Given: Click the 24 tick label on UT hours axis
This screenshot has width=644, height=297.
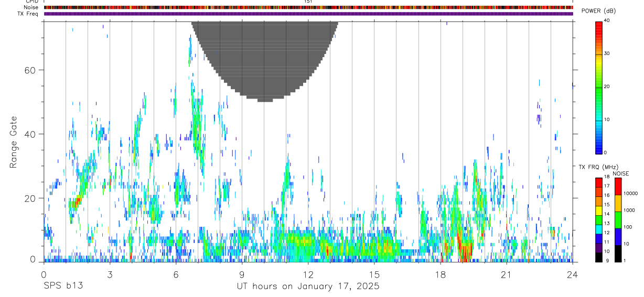Looking at the screenshot, I should point(573,274).
